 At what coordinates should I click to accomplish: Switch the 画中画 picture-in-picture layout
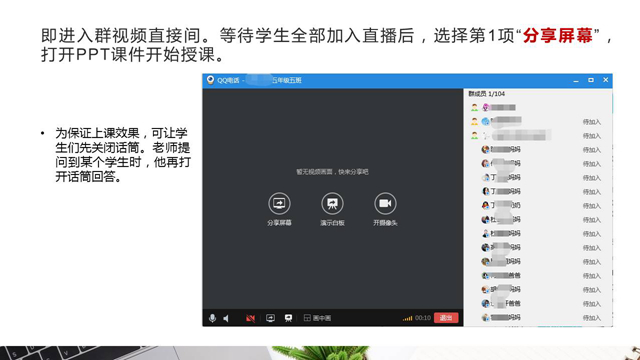click(317, 318)
